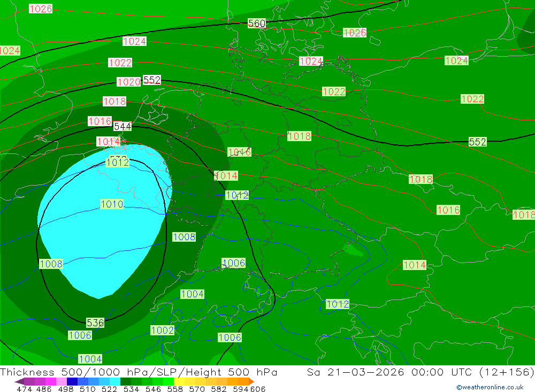Click the 1026 label in the top-left corner
Viewport: 535px width, 392px height.
pos(41,9)
